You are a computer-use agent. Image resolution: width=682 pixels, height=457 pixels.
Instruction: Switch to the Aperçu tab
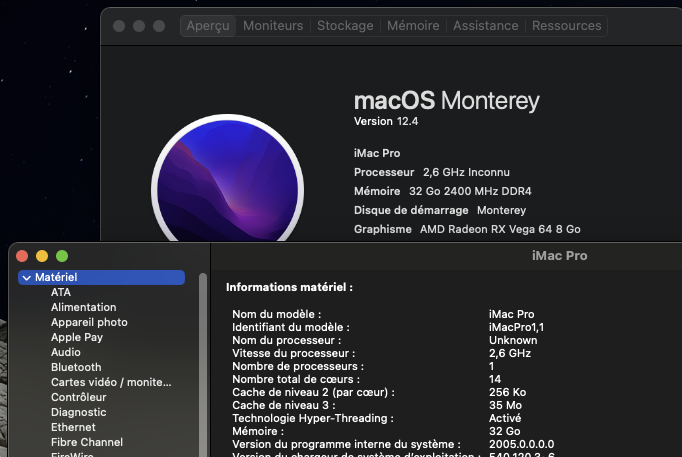click(208, 26)
